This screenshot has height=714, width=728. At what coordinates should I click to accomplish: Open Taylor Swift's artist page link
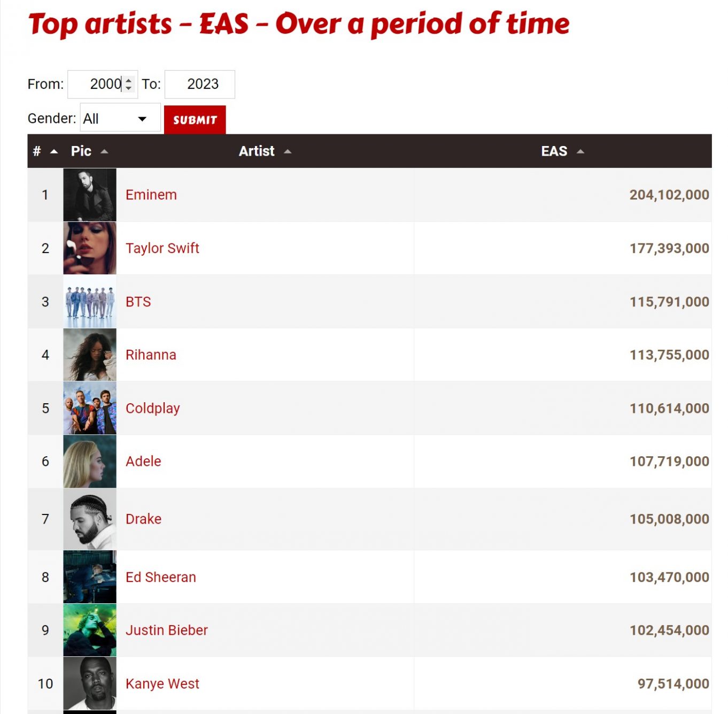point(162,248)
